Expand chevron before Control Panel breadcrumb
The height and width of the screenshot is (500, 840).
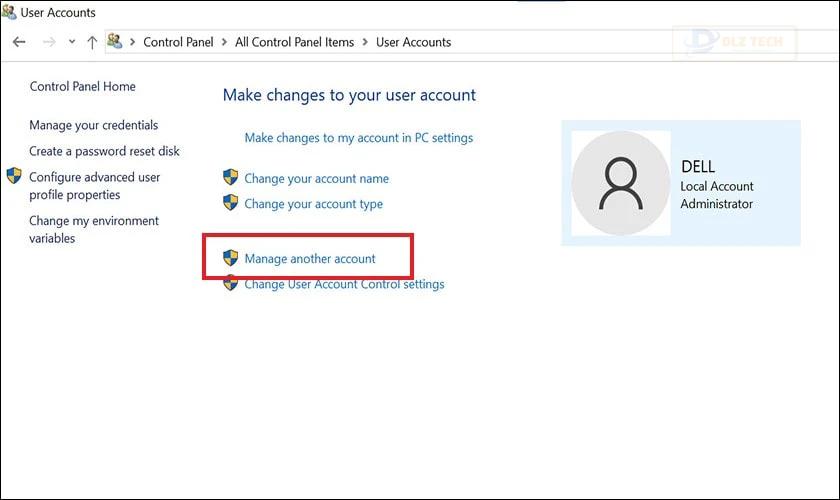[132, 42]
